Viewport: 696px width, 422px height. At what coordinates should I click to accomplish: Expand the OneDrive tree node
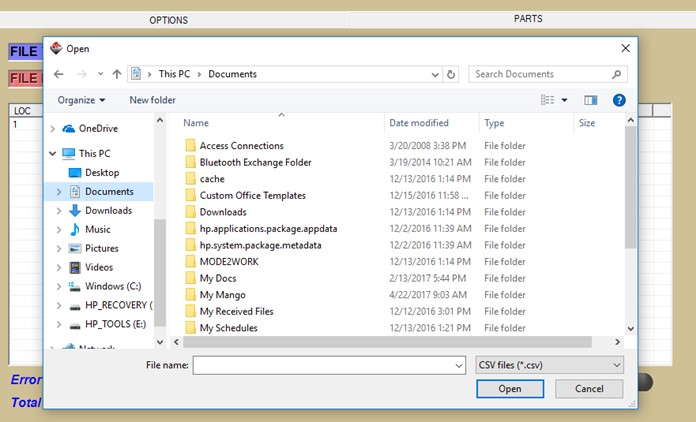pos(53,129)
